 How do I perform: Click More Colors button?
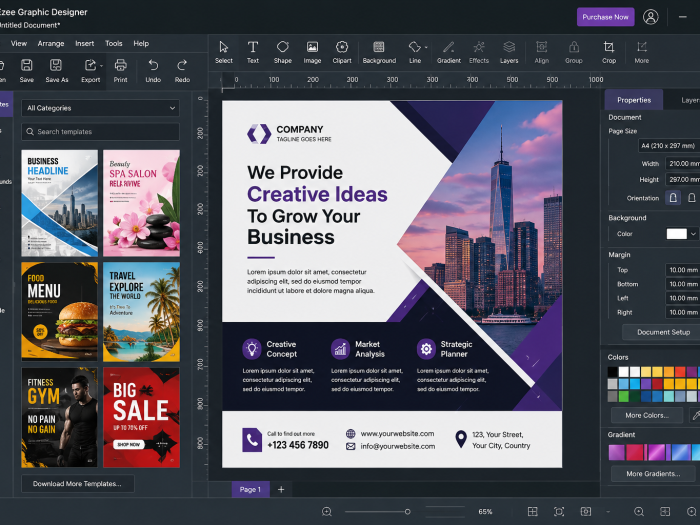(x=647, y=415)
